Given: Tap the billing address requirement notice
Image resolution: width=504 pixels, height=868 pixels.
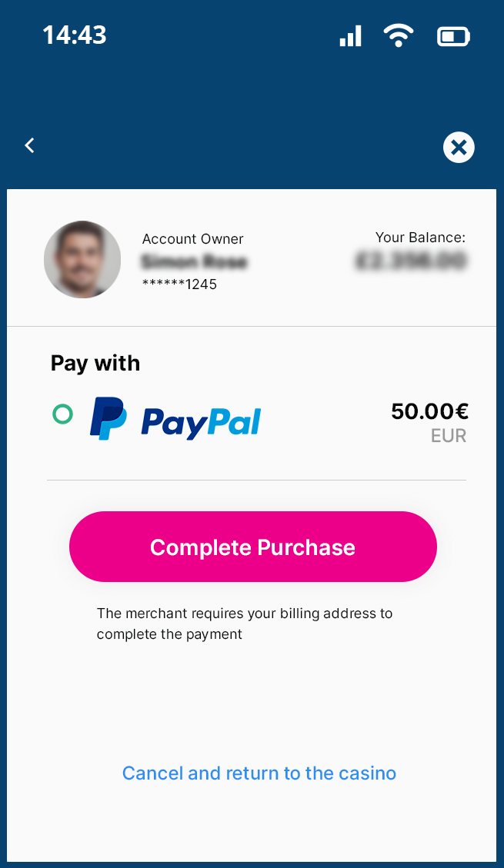Looking at the screenshot, I should [x=245, y=624].
